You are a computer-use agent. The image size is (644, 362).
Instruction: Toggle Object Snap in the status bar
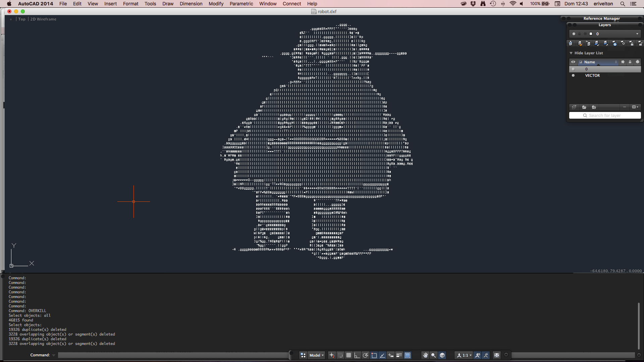pos(374,356)
